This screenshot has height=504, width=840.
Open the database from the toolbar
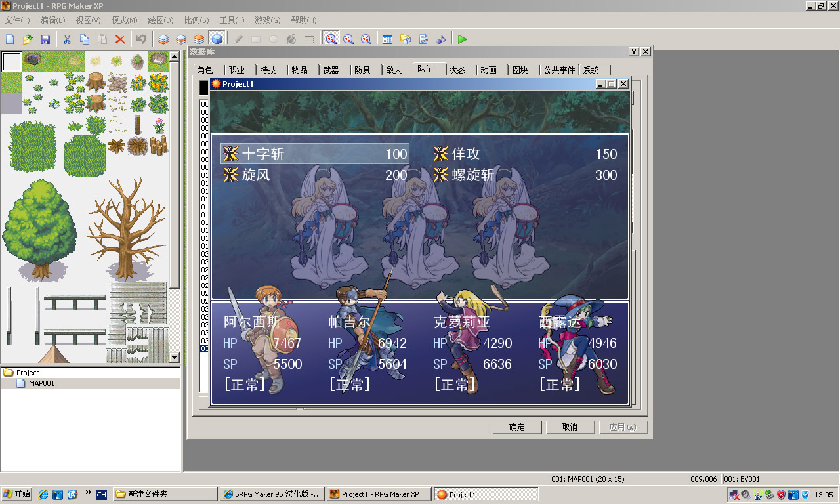[x=387, y=39]
